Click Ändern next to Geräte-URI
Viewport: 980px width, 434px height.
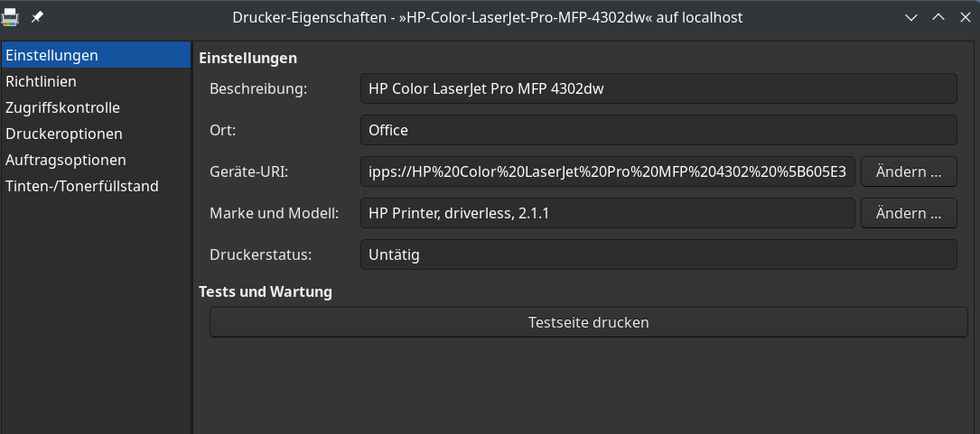pos(909,171)
